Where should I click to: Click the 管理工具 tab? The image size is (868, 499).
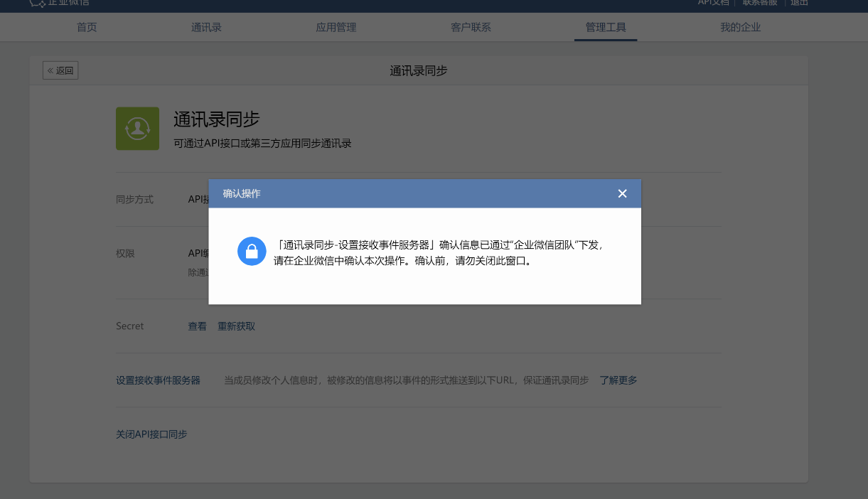[606, 28]
